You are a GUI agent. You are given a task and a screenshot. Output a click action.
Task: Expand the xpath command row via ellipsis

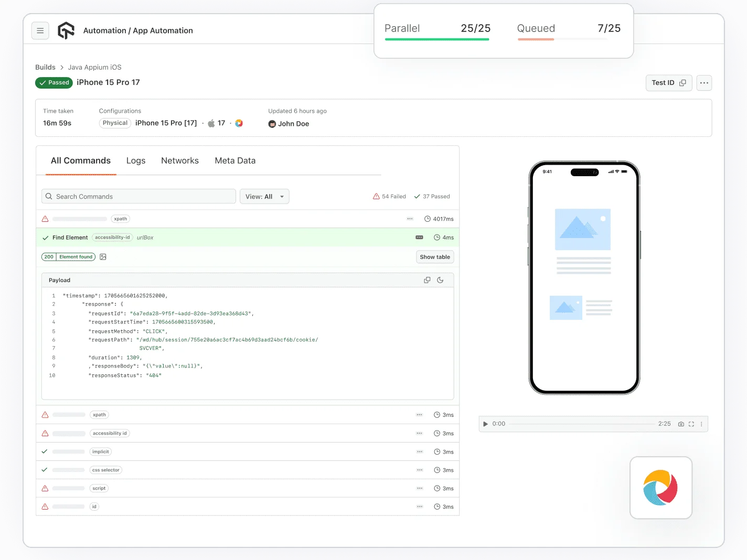coord(410,219)
